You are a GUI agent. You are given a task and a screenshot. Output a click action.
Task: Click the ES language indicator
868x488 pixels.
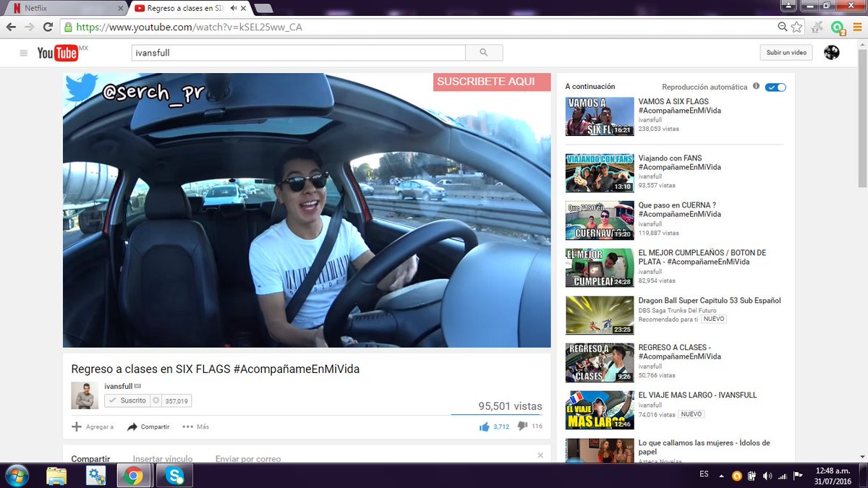point(704,474)
